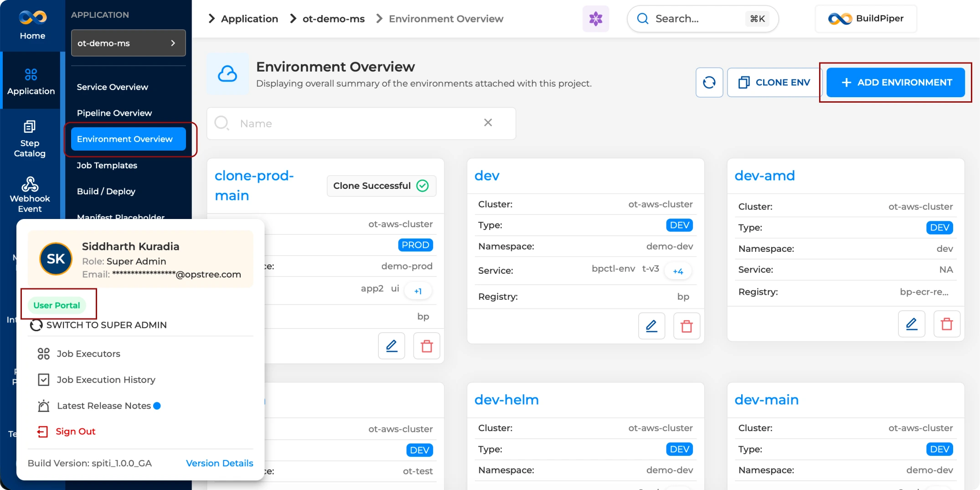The height and width of the screenshot is (490, 980).
Task: Open the dev environment title
Action: click(x=487, y=176)
